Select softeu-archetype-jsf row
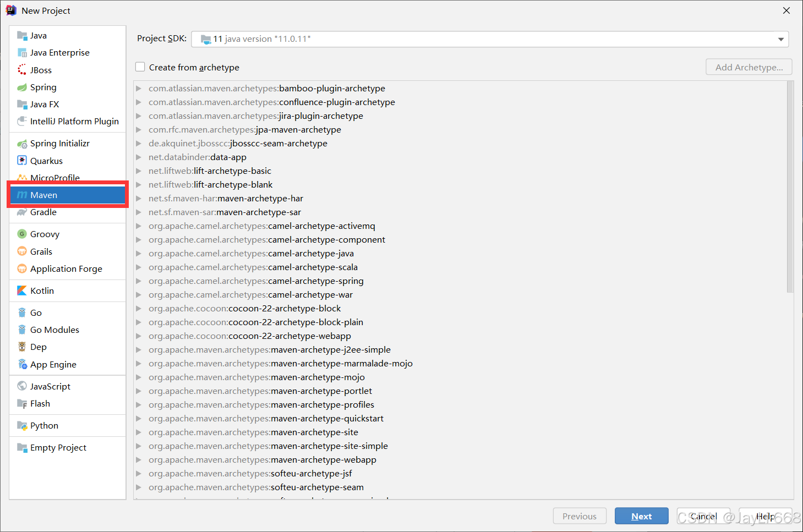Screen dimensions: 803x532 (250, 474)
